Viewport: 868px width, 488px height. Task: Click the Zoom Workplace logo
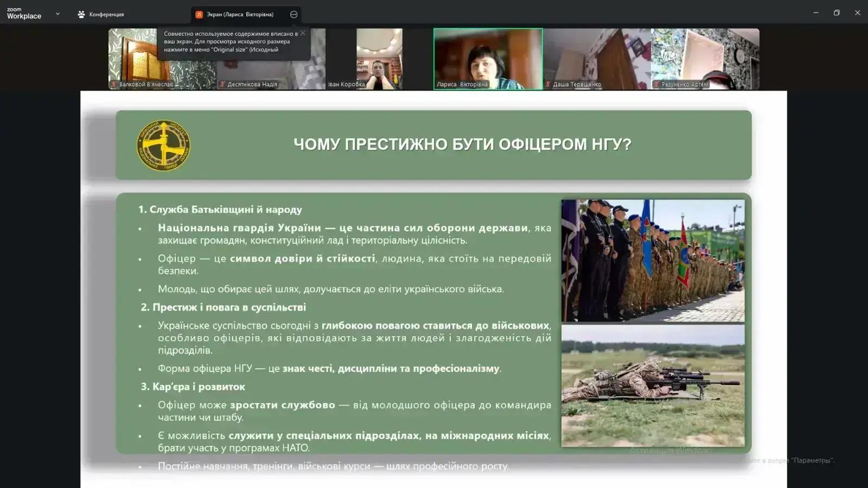[x=24, y=14]
